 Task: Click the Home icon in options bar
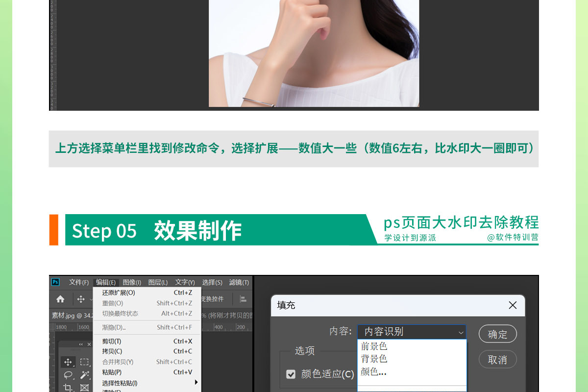point(60,299)
